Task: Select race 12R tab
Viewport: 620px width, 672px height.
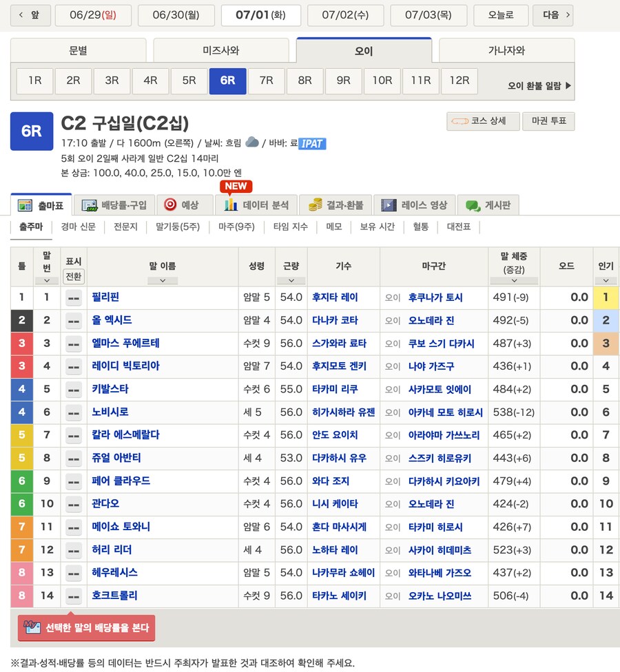Action: (459, 81)
